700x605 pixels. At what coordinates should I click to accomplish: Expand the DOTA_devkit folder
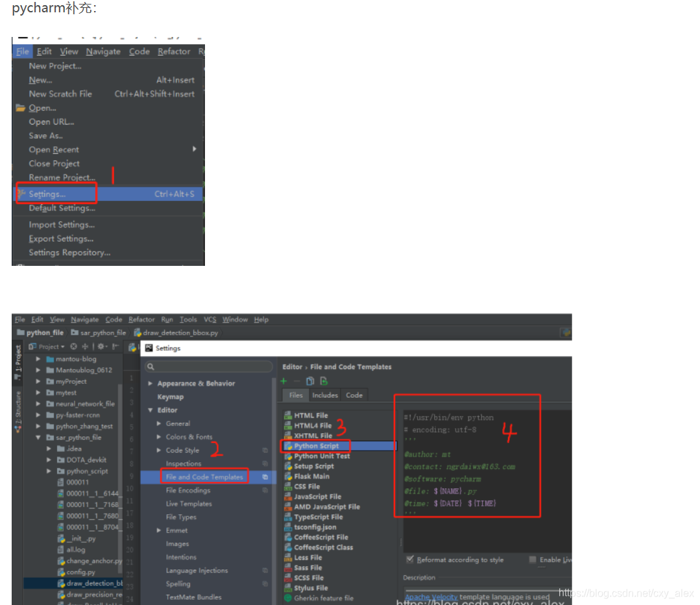tap(49, 460)
